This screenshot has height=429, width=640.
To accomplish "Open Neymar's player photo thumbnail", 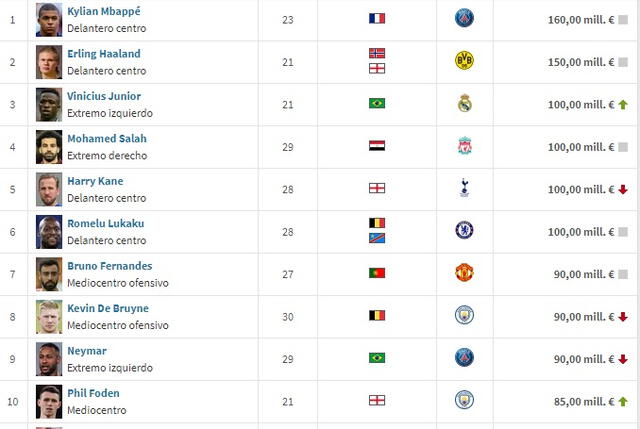I will coord(49,358).
